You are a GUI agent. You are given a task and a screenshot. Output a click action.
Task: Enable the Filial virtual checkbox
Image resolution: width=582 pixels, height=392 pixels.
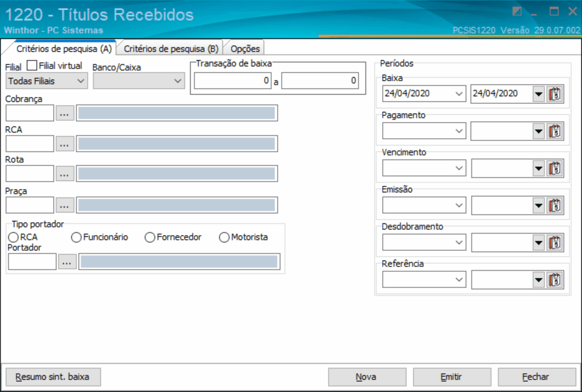coord(32,66)
